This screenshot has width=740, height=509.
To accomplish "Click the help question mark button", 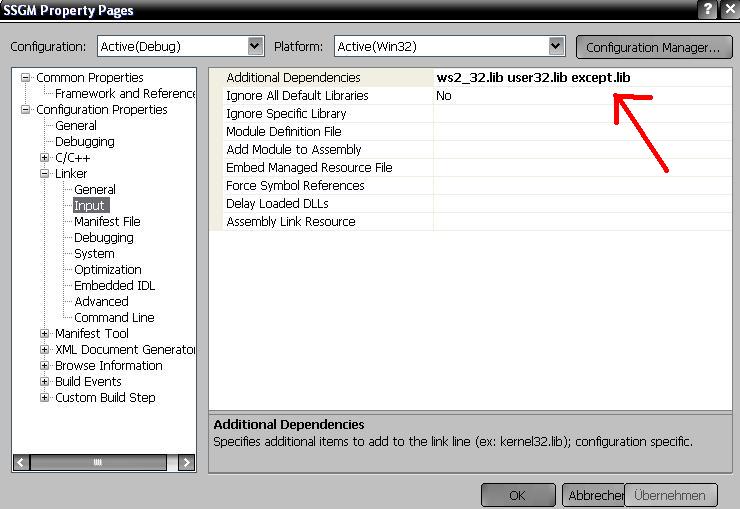I will 707,9.
